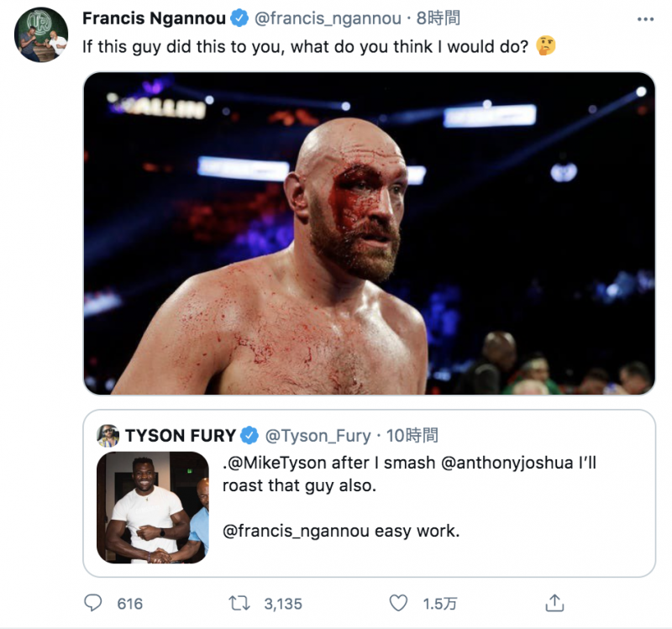Open Francis Ngannou's profile avatar
The height and width of the screenshot is (629, 672).
pyautogui.click(x=41, y=34)
